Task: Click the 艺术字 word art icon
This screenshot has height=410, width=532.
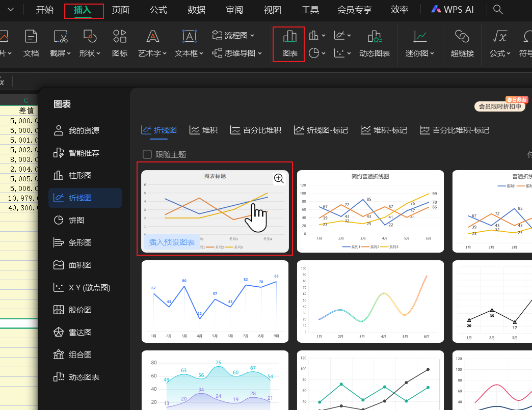Action: click(152, 37)
